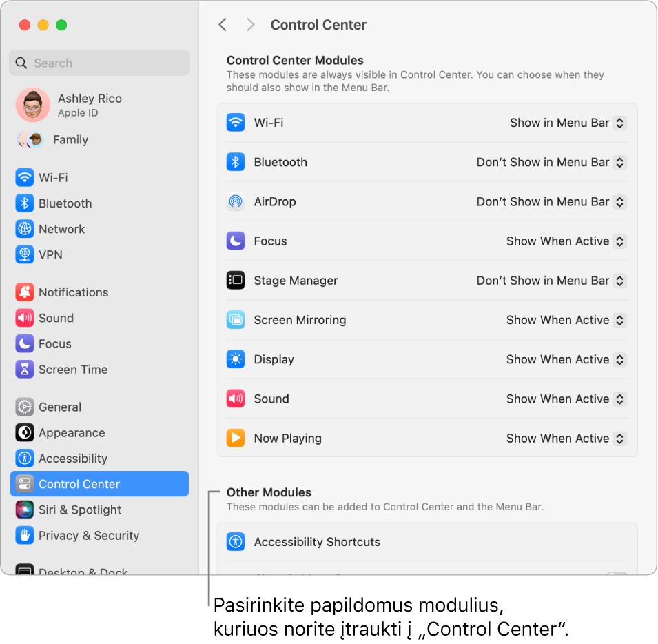Select Control Center in sidebar
The image size is (658, 644).
(x=99, y=483)
